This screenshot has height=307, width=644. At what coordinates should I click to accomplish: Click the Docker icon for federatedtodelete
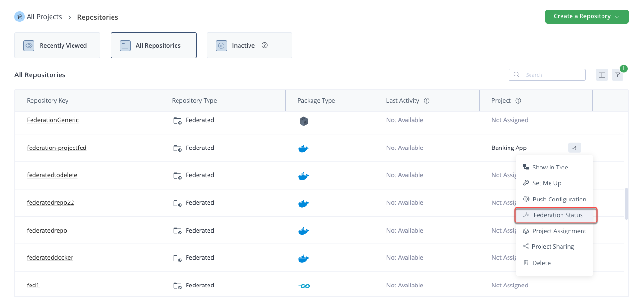[303, 176]
